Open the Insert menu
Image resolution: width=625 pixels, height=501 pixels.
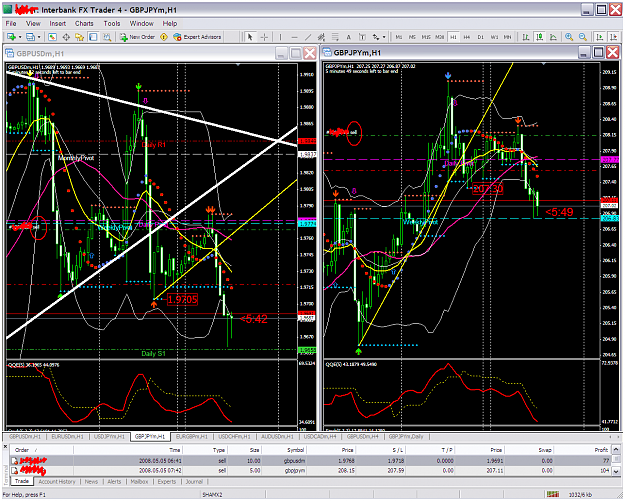[58, 24]
